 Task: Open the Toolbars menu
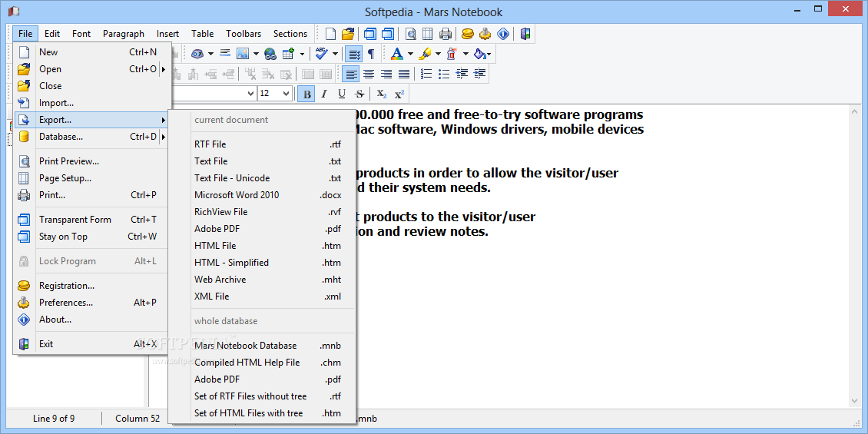pyautogui.click(x=244, y=34)
